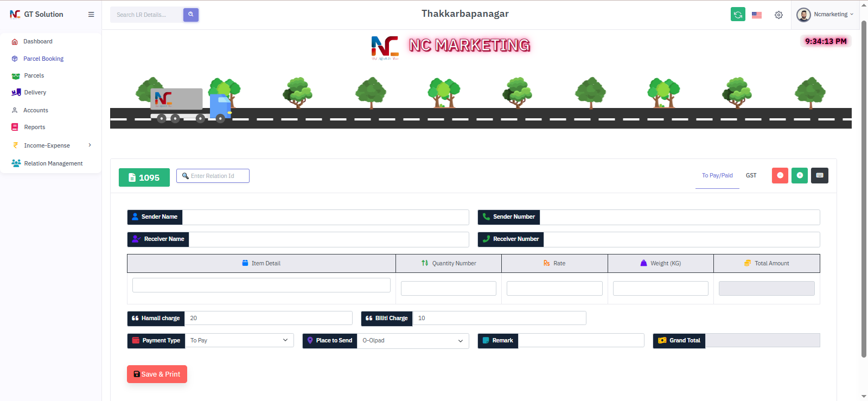Open Parcel Booking in sidebar

pos(43,59)
